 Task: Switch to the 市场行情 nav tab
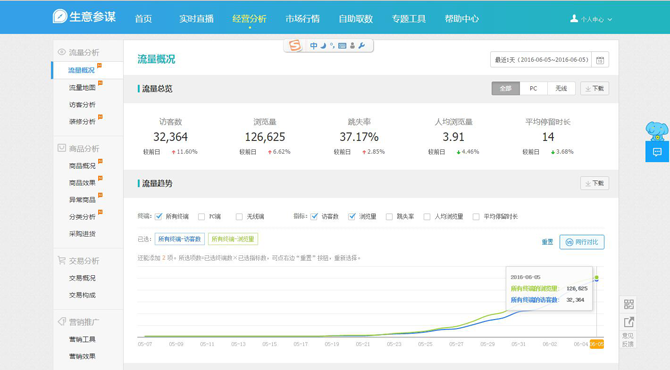[x=303, y=19]
